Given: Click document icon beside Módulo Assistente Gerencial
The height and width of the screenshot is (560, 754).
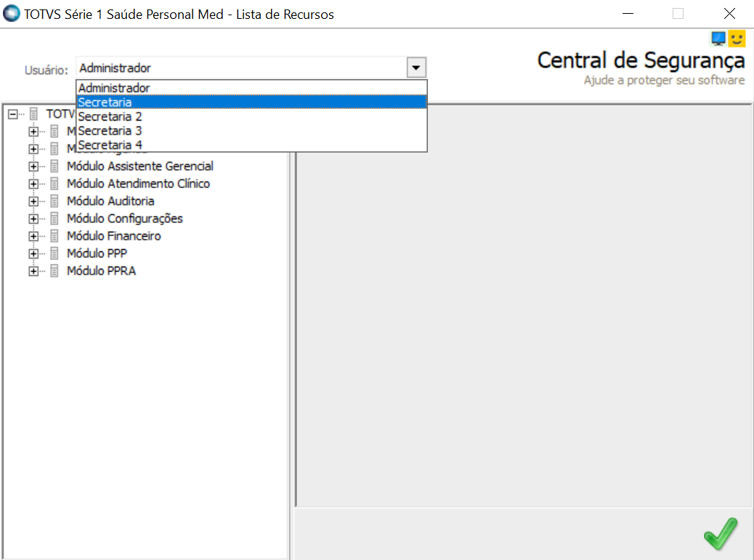Looking at the screenshot, I should click(x=54, y=166).
